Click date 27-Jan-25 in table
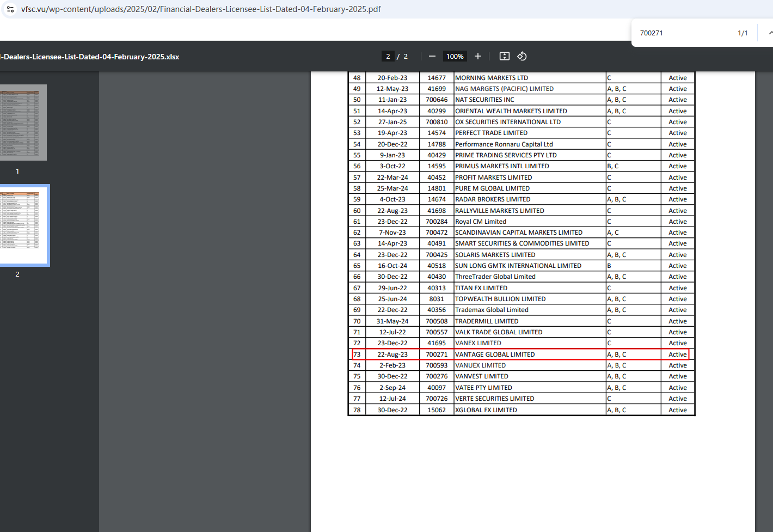The image size is (773, 532). point(392,122)
